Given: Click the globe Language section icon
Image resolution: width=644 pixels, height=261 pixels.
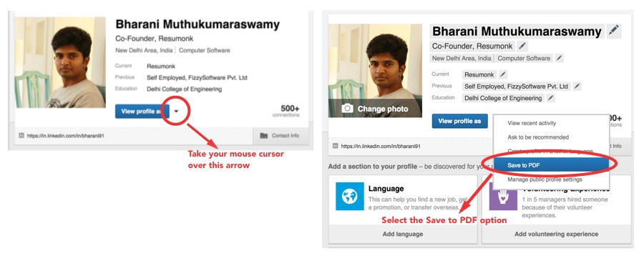Looking at the screenshot, I should pos(349,196).
